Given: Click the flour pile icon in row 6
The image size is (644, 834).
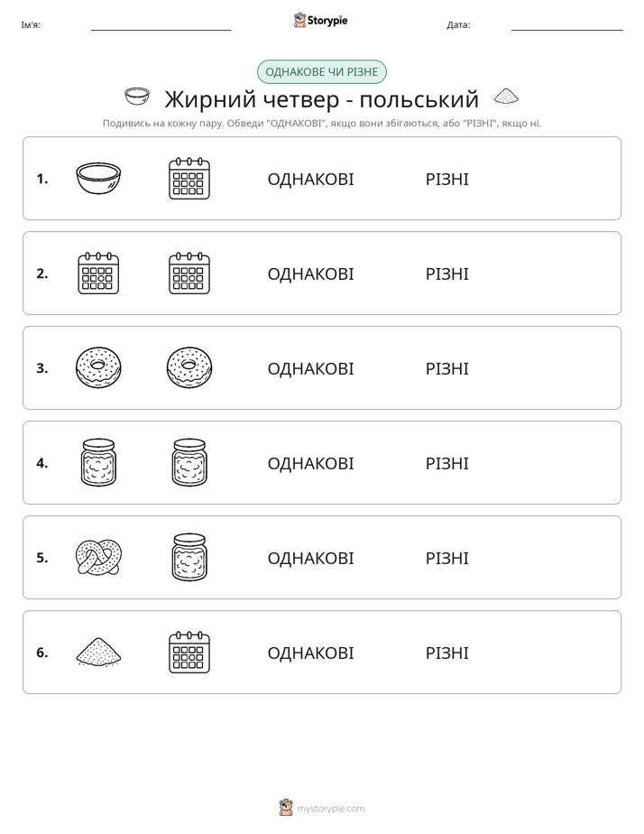Looking at the screenshot, I should tap(98, 652).
